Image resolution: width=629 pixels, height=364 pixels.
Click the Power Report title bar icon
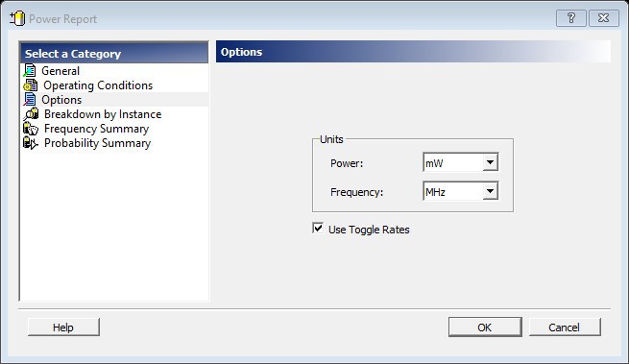point(17,18)
